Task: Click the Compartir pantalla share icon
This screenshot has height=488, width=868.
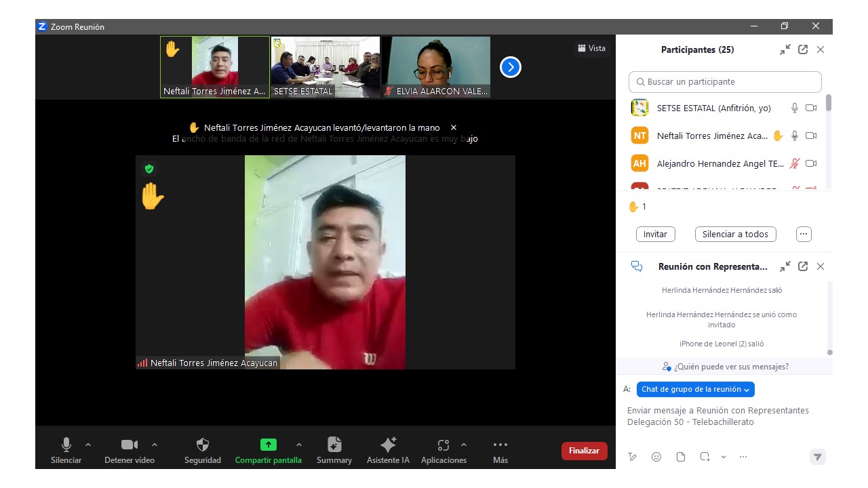Action: point(268,445)
